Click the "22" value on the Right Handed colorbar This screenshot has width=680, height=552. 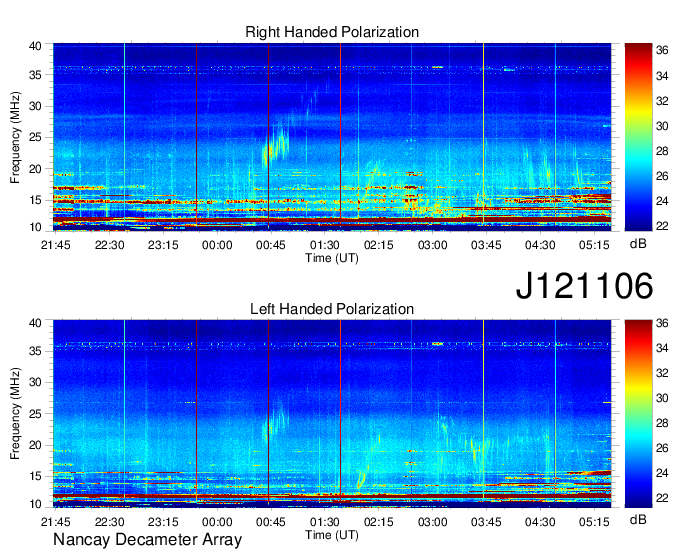(662, 225)
